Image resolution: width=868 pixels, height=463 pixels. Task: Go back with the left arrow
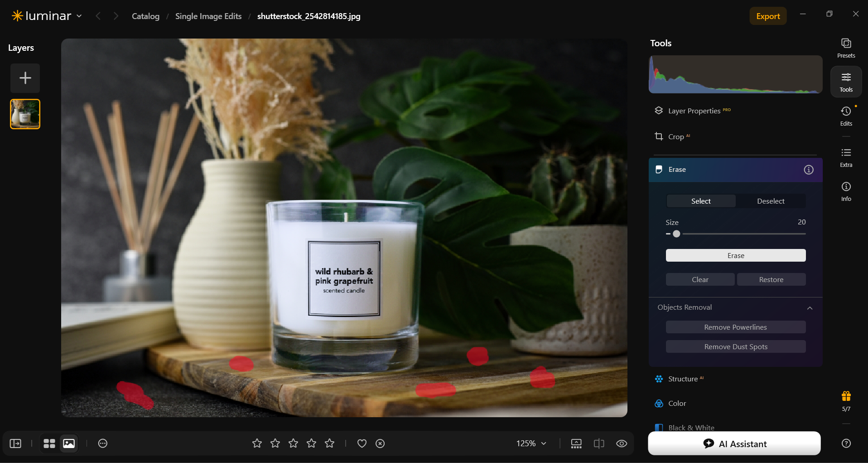(x=98, y=16)
